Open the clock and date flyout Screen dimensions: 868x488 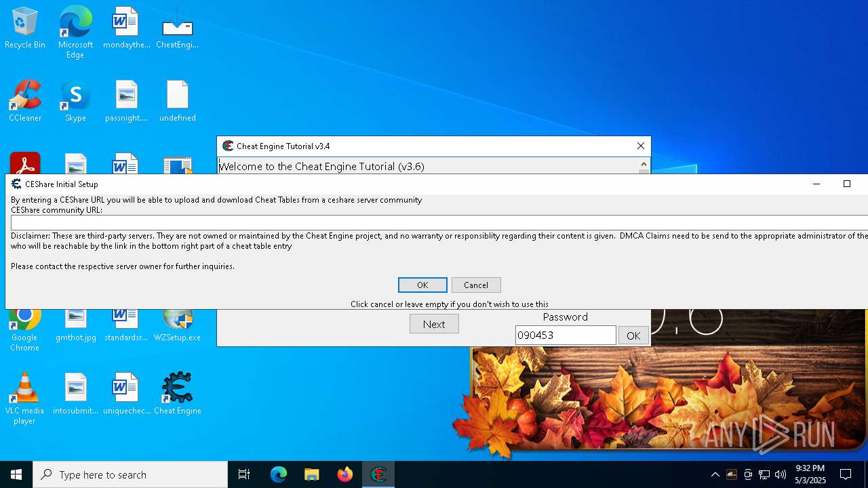[x=810, y=474]
